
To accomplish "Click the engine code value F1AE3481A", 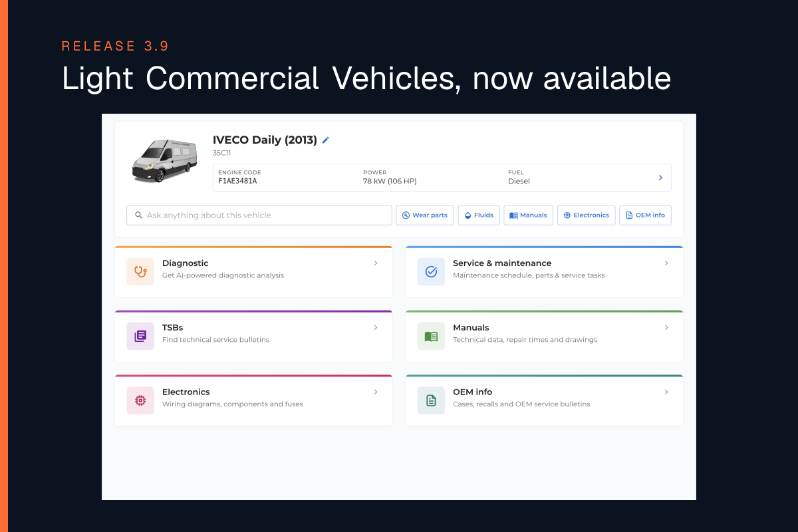I will click(x=237, y=181).
